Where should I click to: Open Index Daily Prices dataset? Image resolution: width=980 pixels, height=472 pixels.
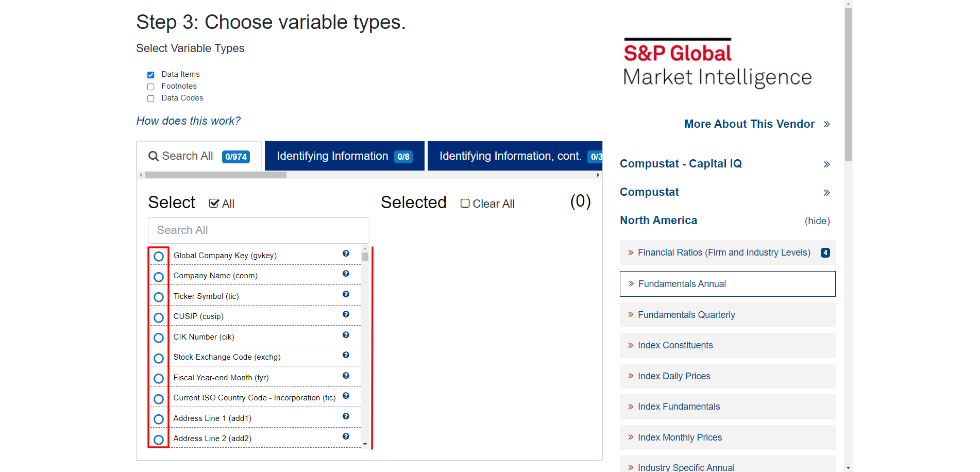pyautogui.click(x=728, y=376)
